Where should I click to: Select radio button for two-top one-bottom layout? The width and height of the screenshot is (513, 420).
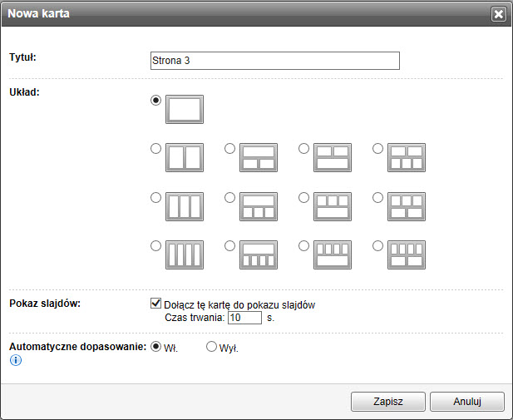coord(304,149)
